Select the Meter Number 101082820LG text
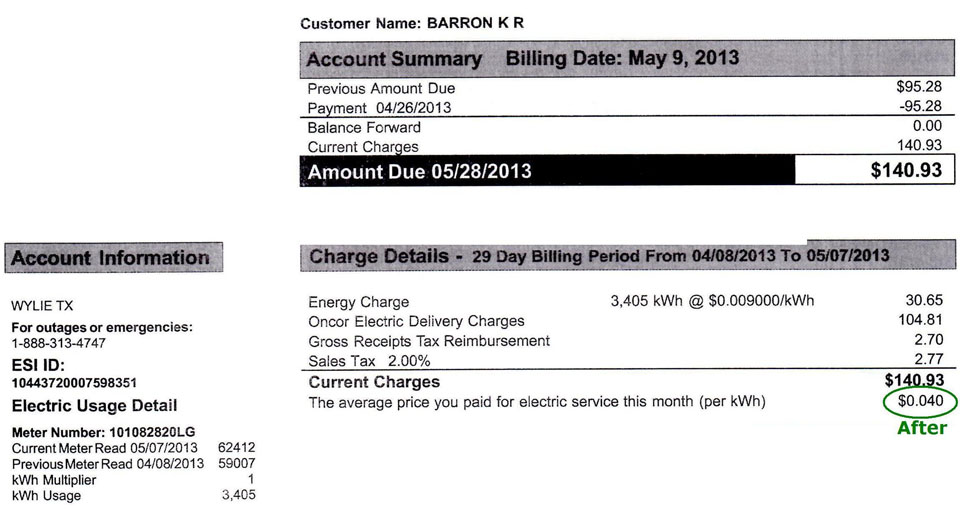This screenshot has height=510, width=960. [x=103, y=432]
